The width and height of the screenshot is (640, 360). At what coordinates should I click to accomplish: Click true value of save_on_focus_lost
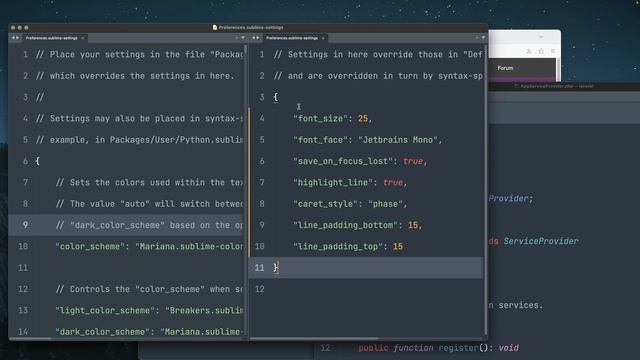tap(413, 161)
